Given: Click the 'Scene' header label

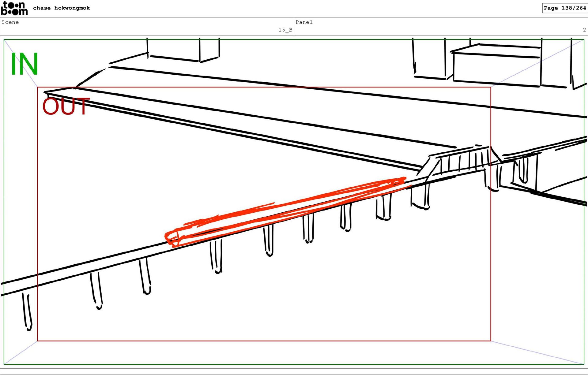Looking at the screenshot, I should tap(10, 22).
